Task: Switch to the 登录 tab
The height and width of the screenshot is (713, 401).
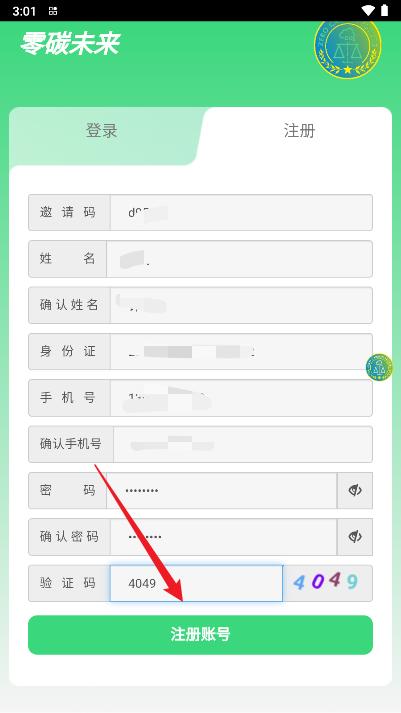Action: [102, 131]
